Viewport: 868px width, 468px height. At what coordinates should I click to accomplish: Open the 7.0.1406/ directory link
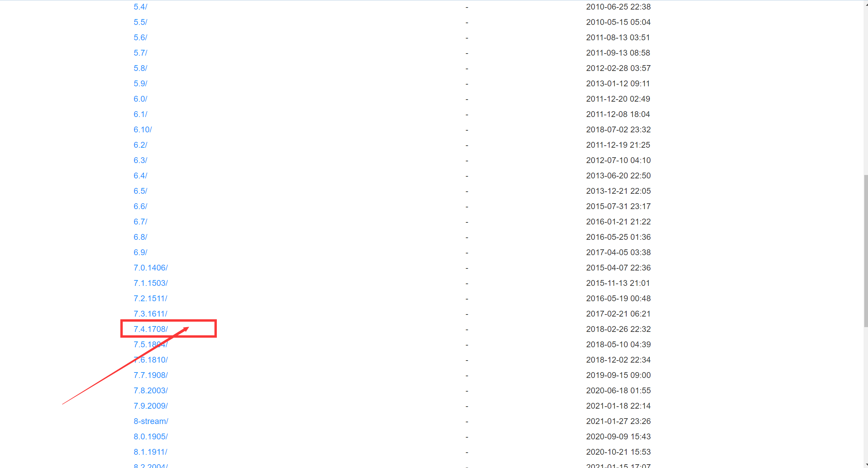click(x=150, y=268)
